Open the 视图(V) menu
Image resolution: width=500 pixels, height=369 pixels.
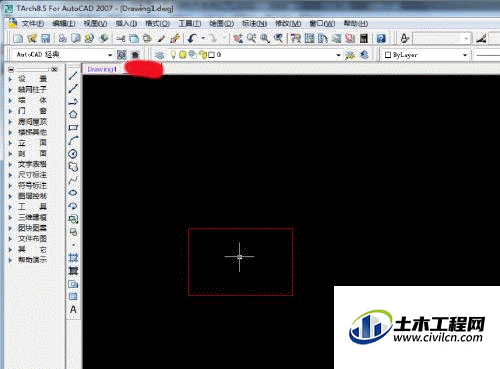tap(95, 24)
